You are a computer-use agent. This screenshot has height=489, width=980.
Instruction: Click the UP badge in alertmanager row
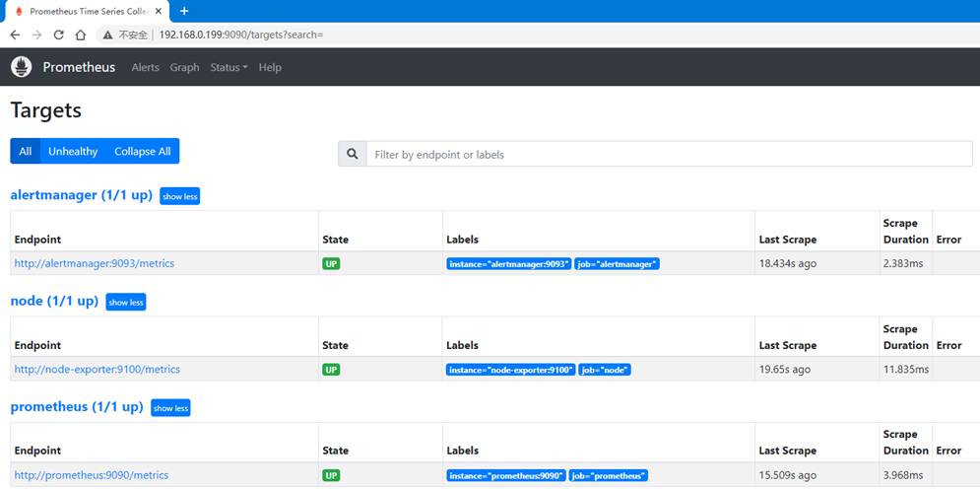coord(331,264)
